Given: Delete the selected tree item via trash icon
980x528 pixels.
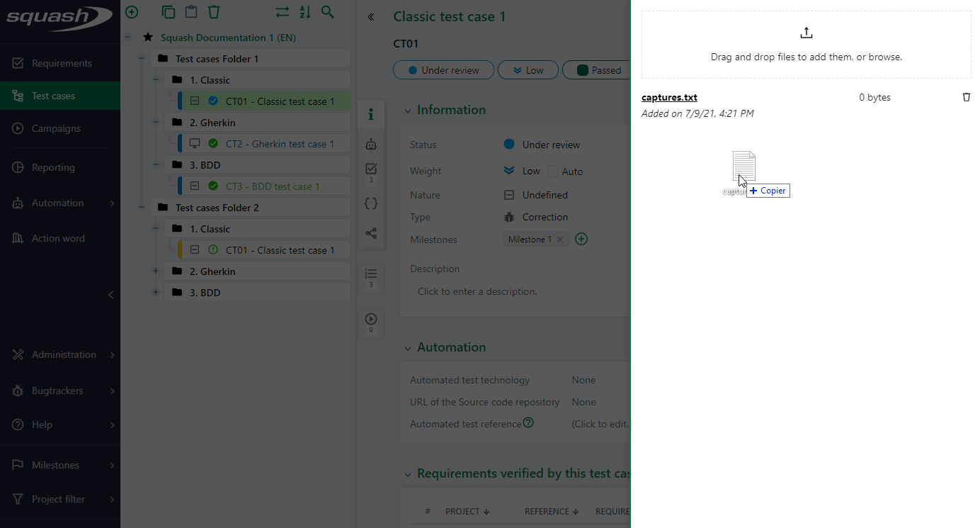Looking at the screenshot, I should [214, 12].
